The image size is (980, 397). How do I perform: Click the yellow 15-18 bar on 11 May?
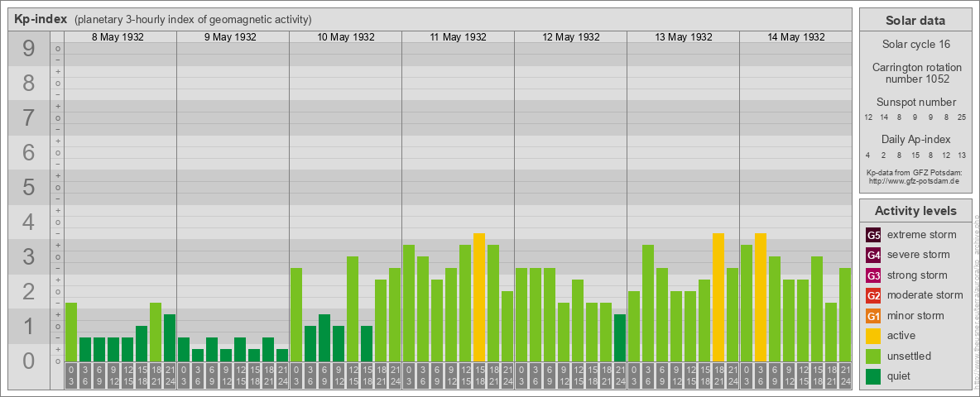[479, 297]
